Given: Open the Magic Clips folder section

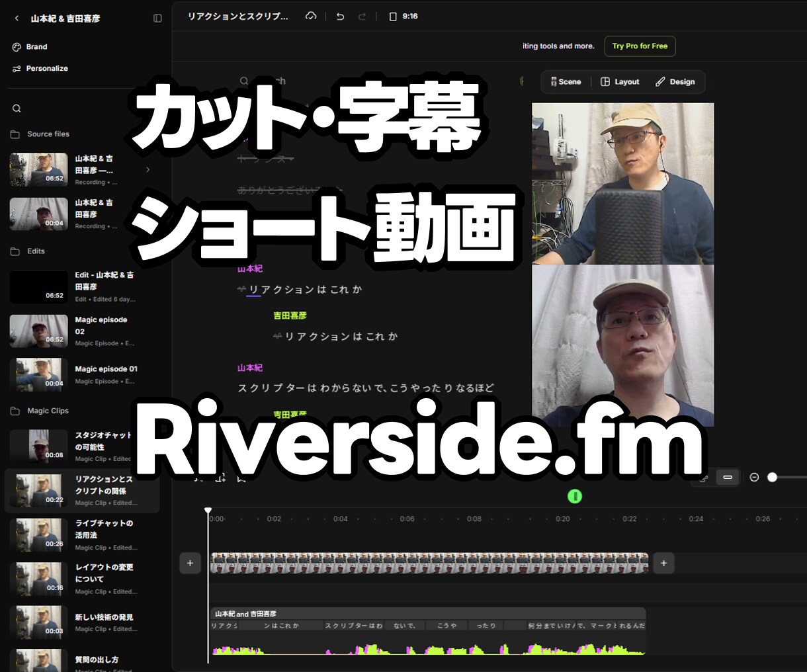Looking at the screenshot, I should [40, 411].
